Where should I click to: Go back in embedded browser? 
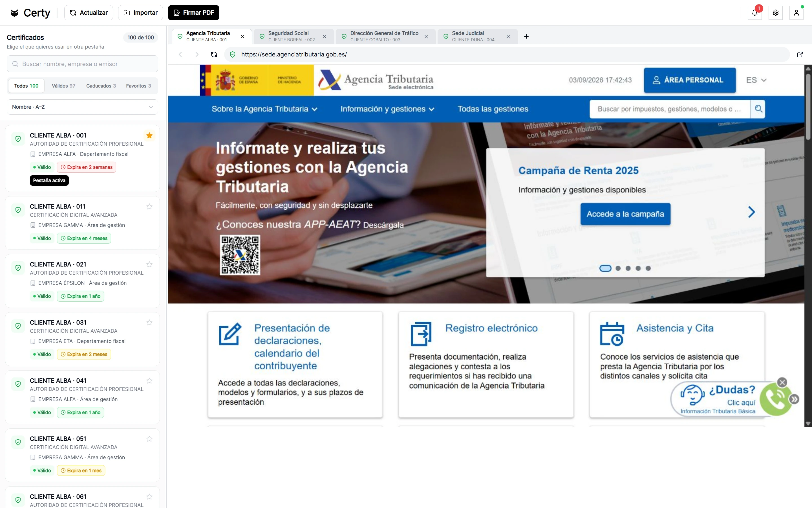pyautogui.click(x=180, y=54)
